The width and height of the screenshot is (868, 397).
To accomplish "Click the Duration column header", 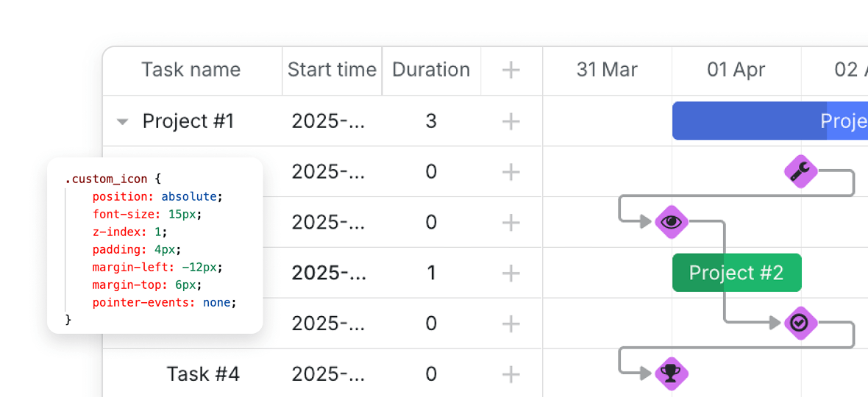I will tap(431, 70).
